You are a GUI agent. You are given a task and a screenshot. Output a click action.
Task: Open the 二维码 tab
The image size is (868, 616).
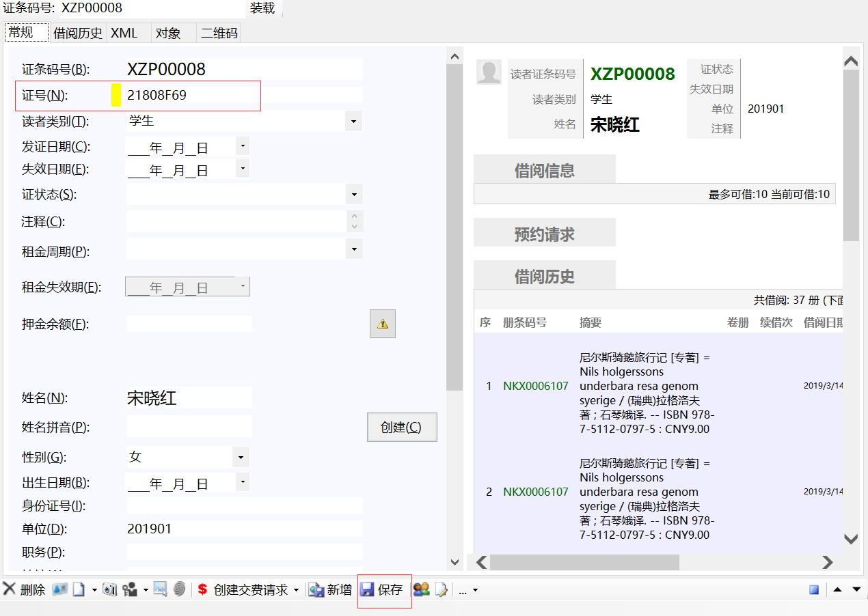(219, 33)
